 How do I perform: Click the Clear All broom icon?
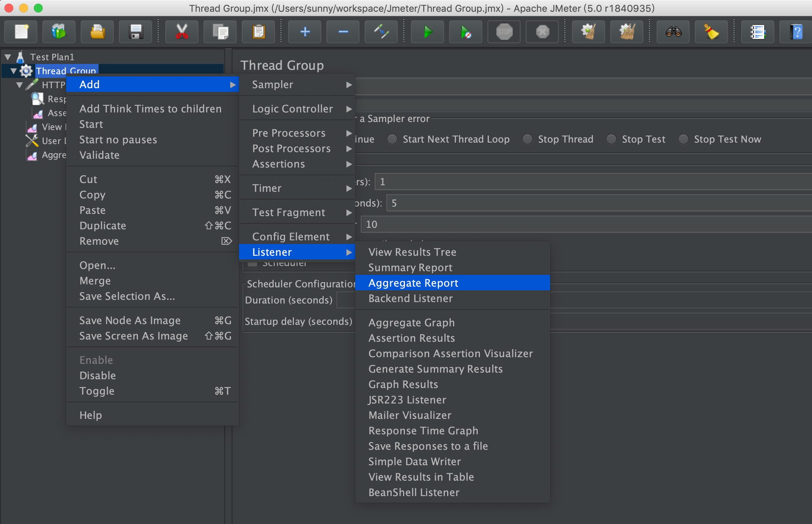point(627,32)
